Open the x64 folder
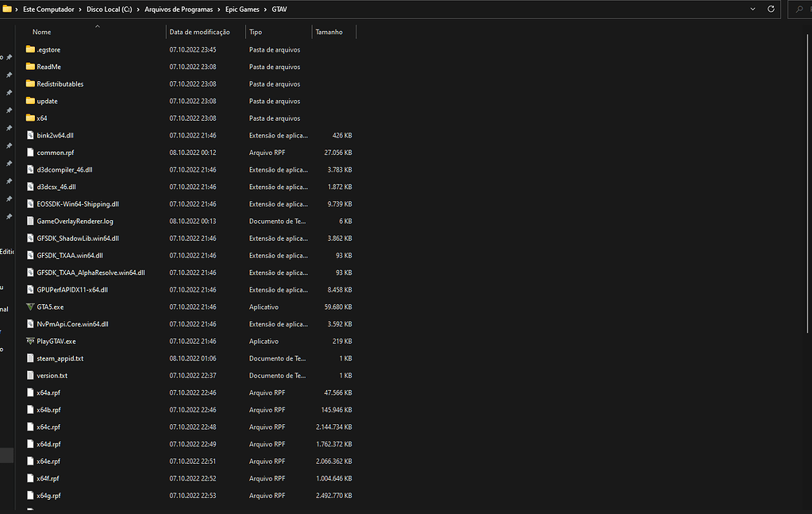 pyautogui.click(x=41, y=118)
